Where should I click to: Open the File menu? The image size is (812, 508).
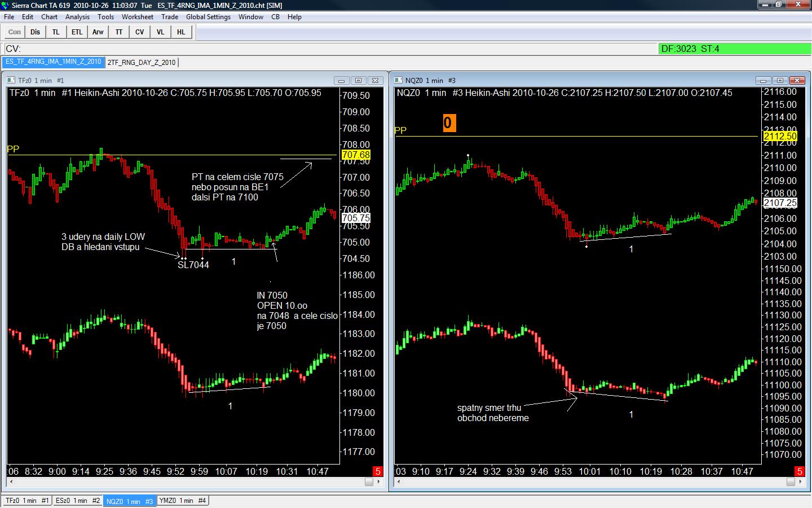(x=9, y=17)
